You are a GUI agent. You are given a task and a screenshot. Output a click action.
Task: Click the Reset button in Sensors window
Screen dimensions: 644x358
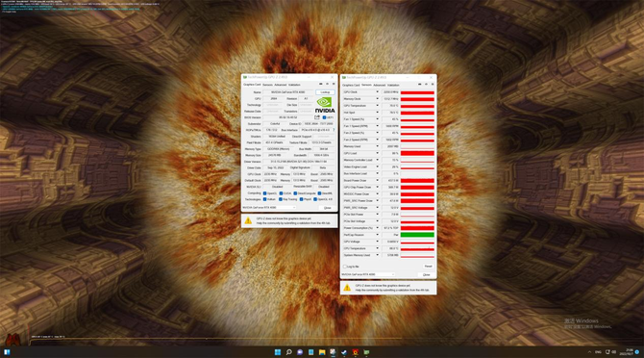click(429, 267)
